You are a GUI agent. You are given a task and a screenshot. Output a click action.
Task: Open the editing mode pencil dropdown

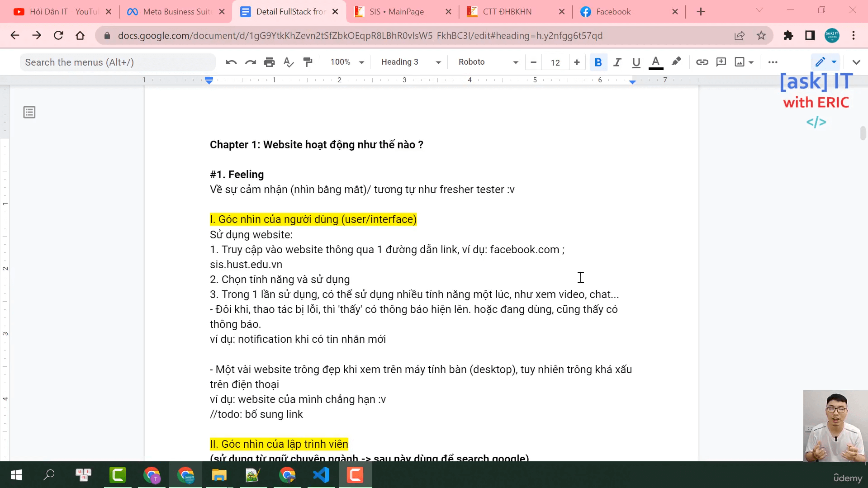click(826, 62)
